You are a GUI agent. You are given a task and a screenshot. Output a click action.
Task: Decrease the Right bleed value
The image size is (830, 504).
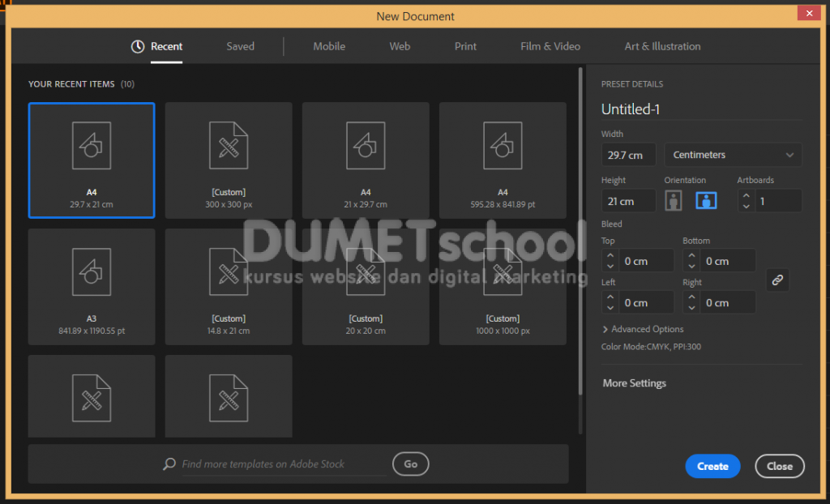click(x=692, y=308)
